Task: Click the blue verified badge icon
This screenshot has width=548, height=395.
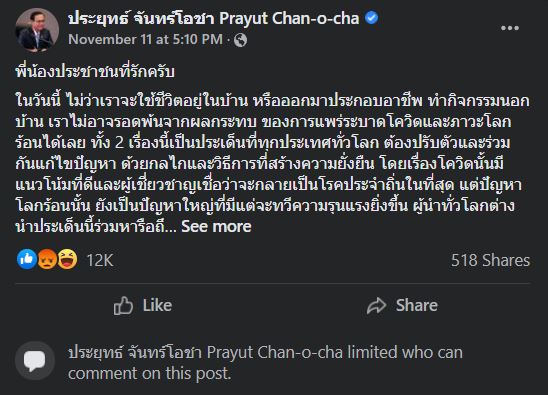Action: (x=372, y=18)
